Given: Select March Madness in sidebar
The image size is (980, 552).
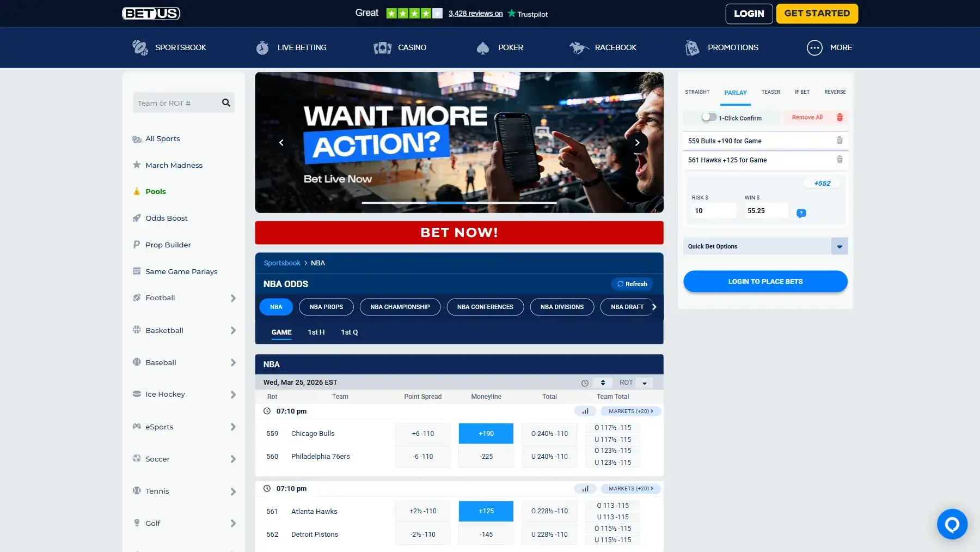Looking at the screenshot, I should (168, 165).
